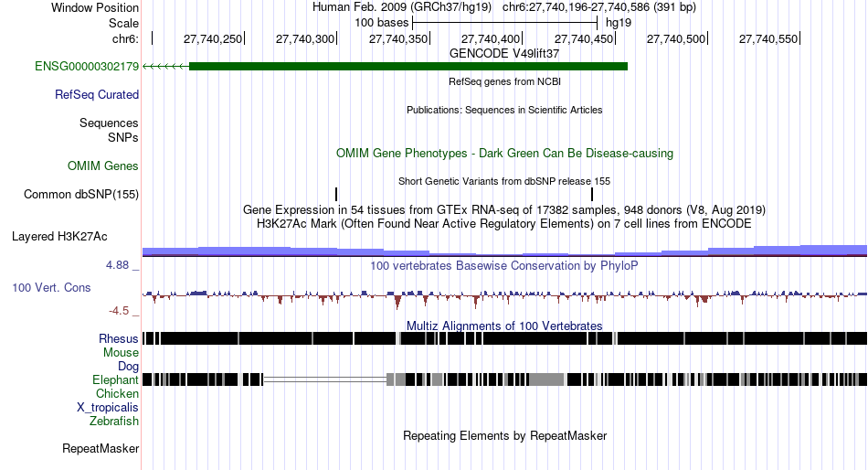The width and height of the screenshot is (868, 470).
Task: Open the RefSeq Curated track label
Action: (96, 95)
